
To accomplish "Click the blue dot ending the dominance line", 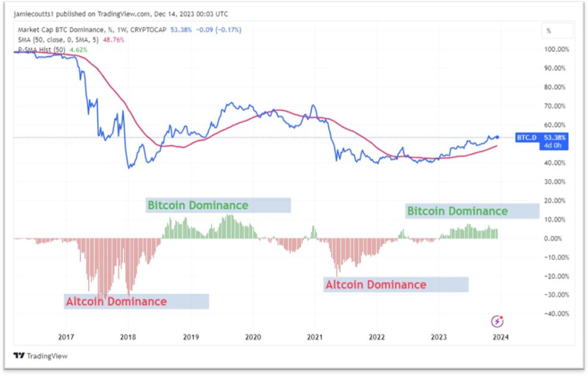I will (497, 138).
